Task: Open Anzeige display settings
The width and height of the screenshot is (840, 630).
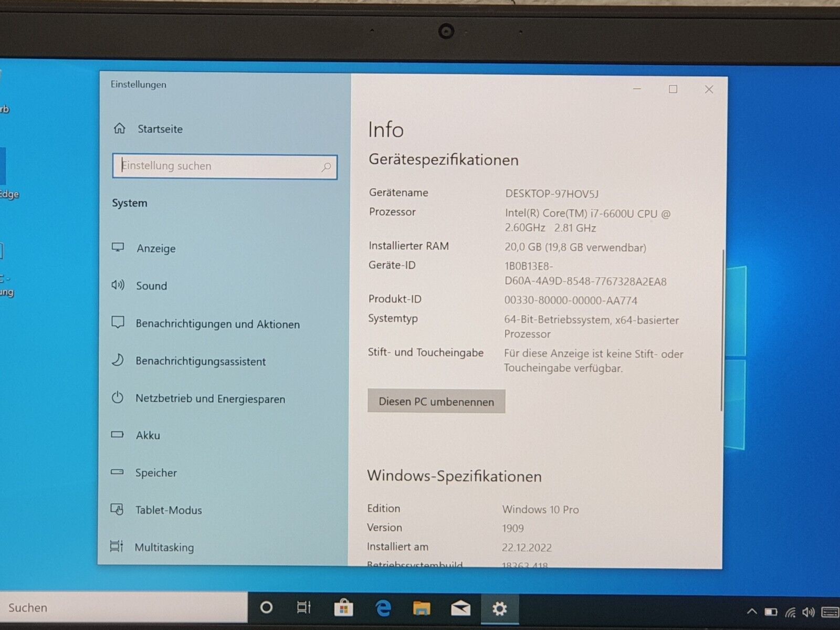Action: [x=156, y=248]
